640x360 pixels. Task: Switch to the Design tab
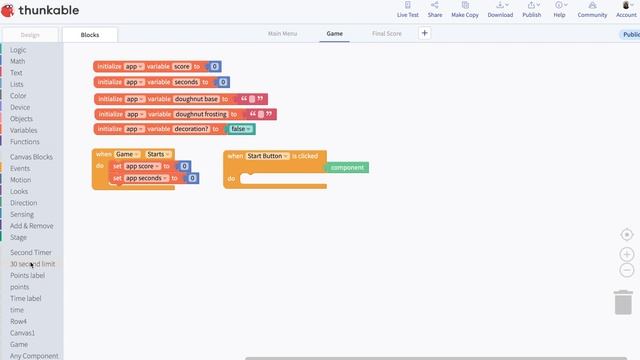pyautogui.click(x=30, y=35)
